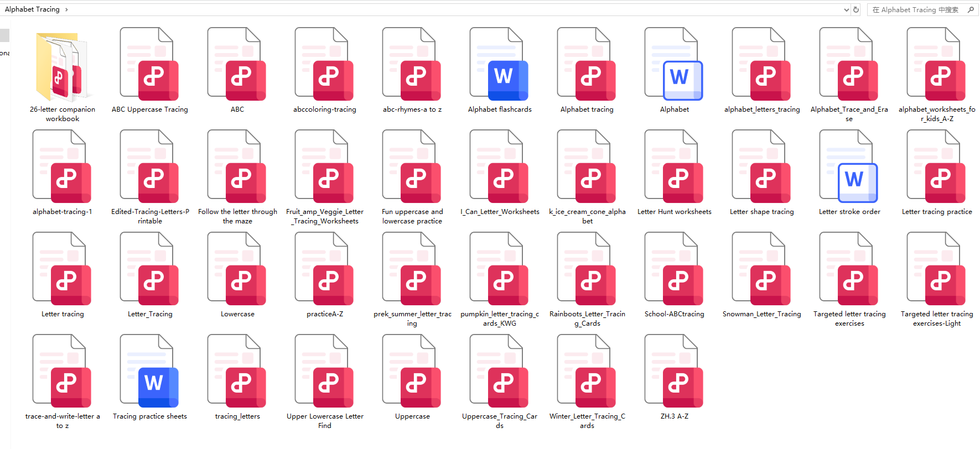This screenshot has width=980, height=449.
Task: Click the search magnifier icon
Action: (x=971, y=9)
